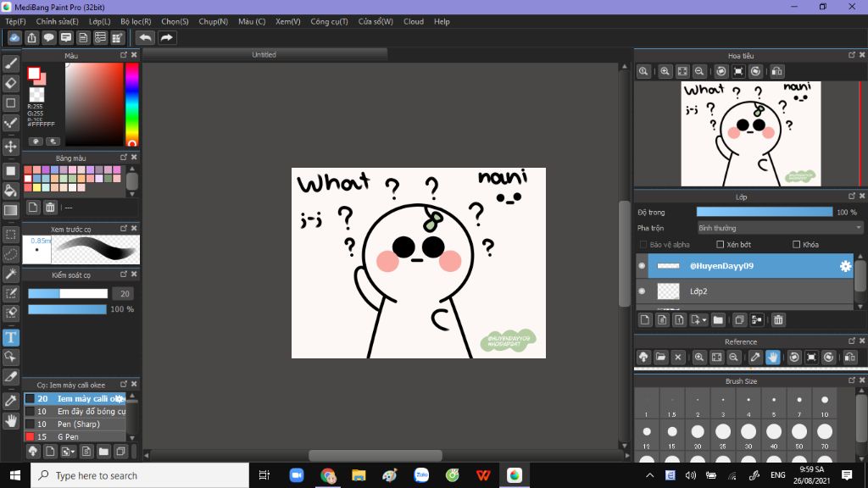Select brush size 10 preset
Screen dimensions: 868x488
coord(825,404)
